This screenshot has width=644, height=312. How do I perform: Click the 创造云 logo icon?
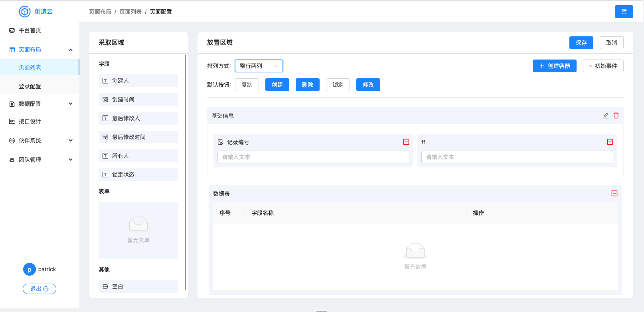(x=25, y=12)
